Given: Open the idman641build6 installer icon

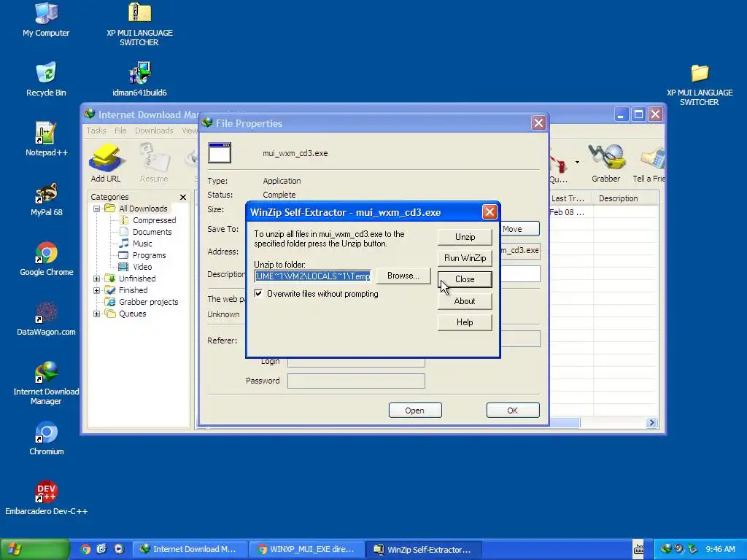Looking at the screenshot, I should [x=139, y=79].
